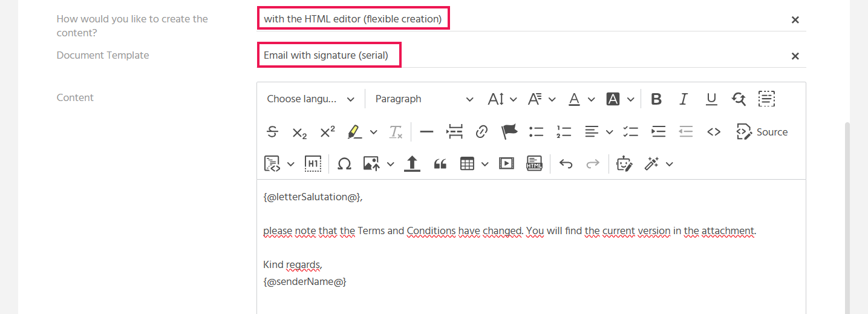
Task: Expand the highlight color arrow
Action: coord(373,132)
